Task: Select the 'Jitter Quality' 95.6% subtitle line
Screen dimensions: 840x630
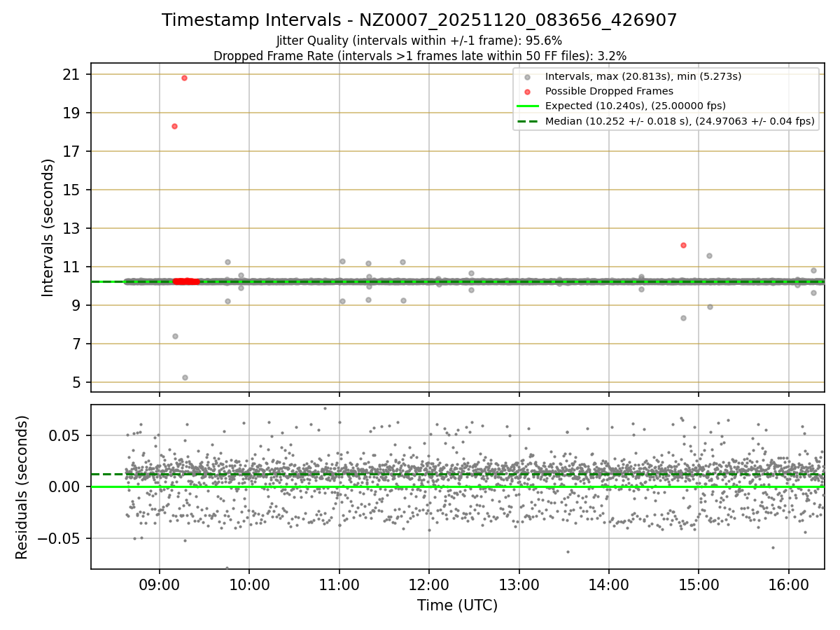Action: click(419, 41)
